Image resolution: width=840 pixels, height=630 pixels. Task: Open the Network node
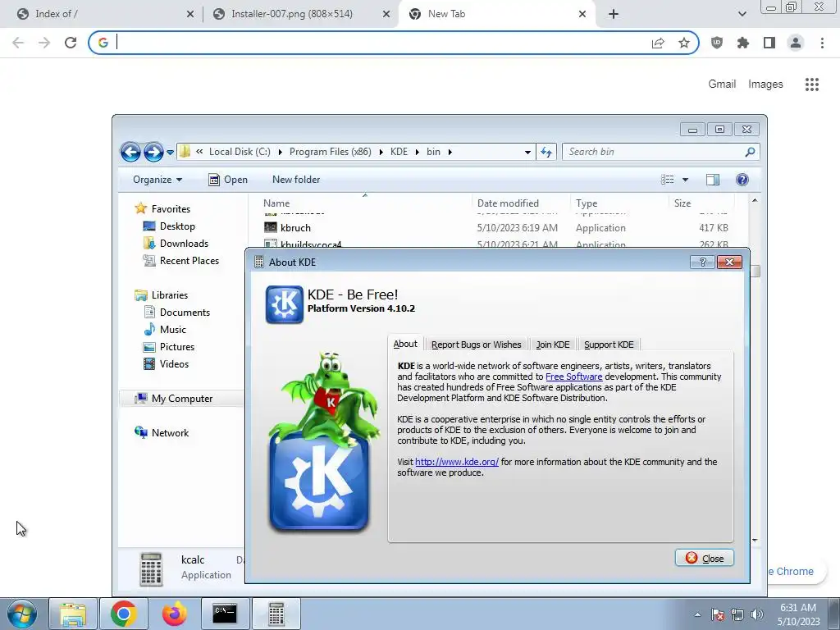pos(170,433)
